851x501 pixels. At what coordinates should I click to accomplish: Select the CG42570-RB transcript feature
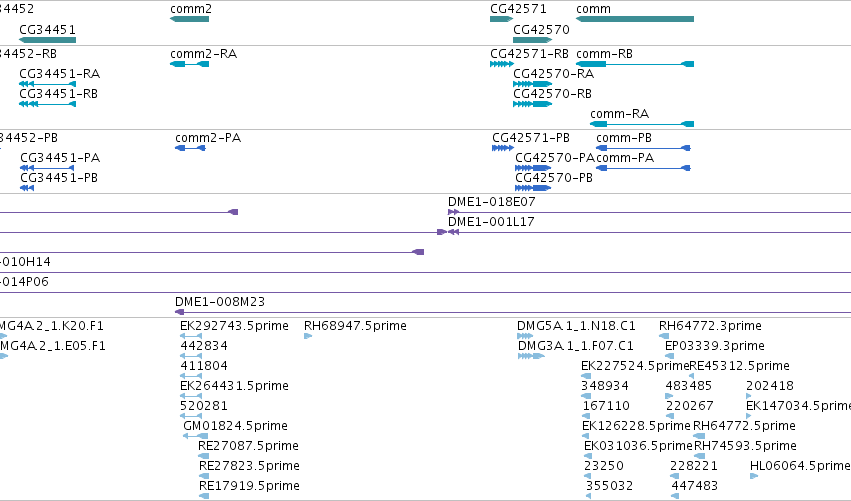[532, 104]
